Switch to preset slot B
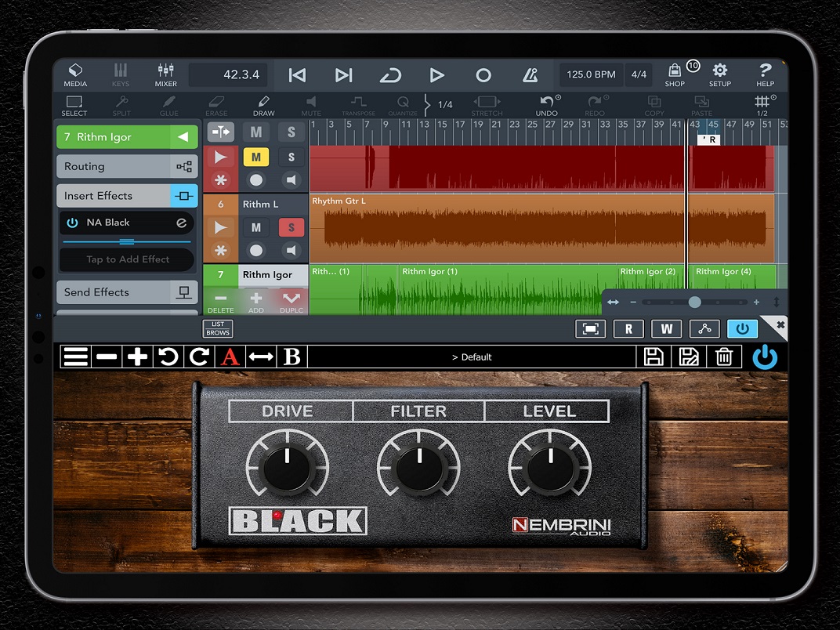Viewport: 840px width, 630px height. (x=292, y=357)
